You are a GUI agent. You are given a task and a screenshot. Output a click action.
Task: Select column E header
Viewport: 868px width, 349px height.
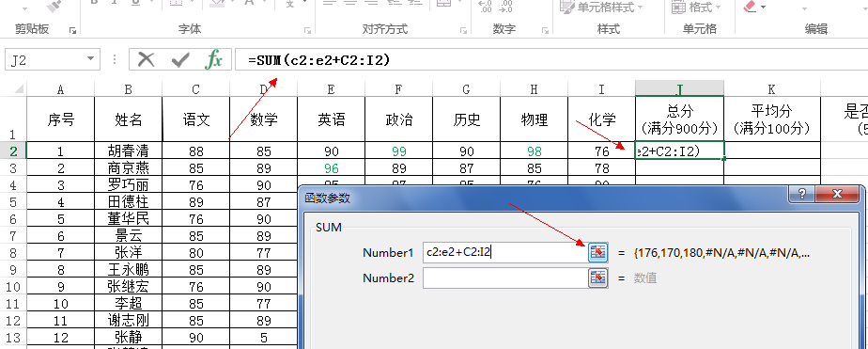[x=331, y=88]
